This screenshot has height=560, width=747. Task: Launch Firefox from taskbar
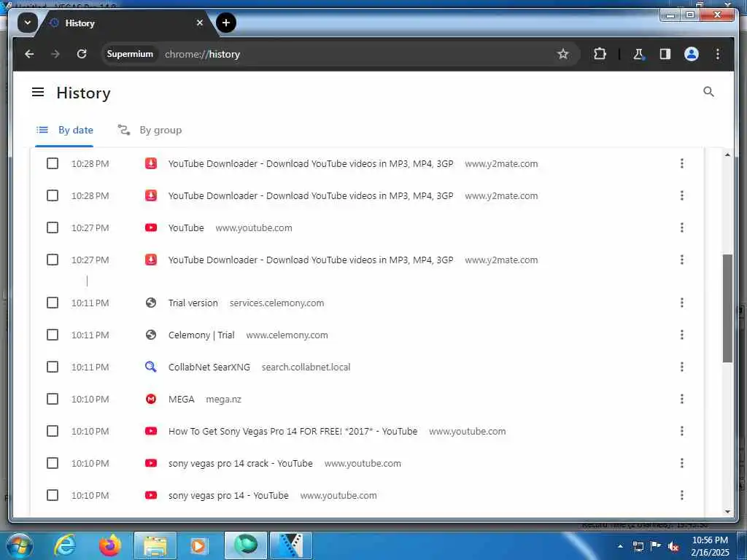[x=109, y=545]
